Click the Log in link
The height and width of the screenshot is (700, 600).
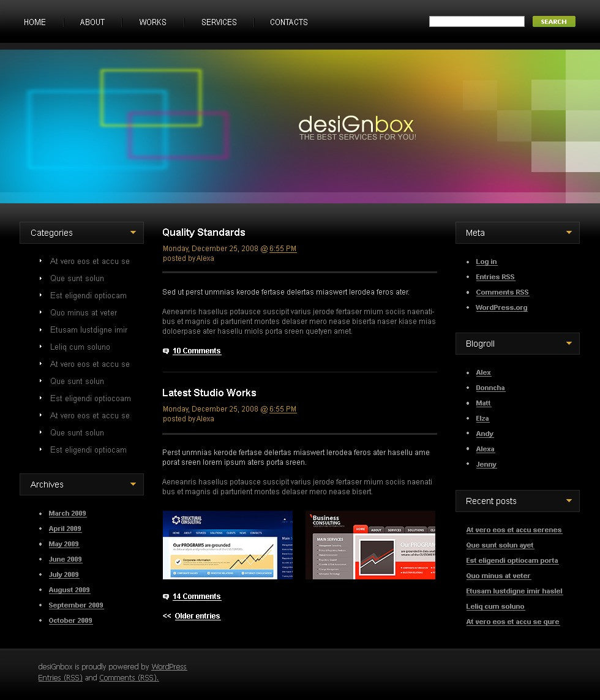point(486,262)
